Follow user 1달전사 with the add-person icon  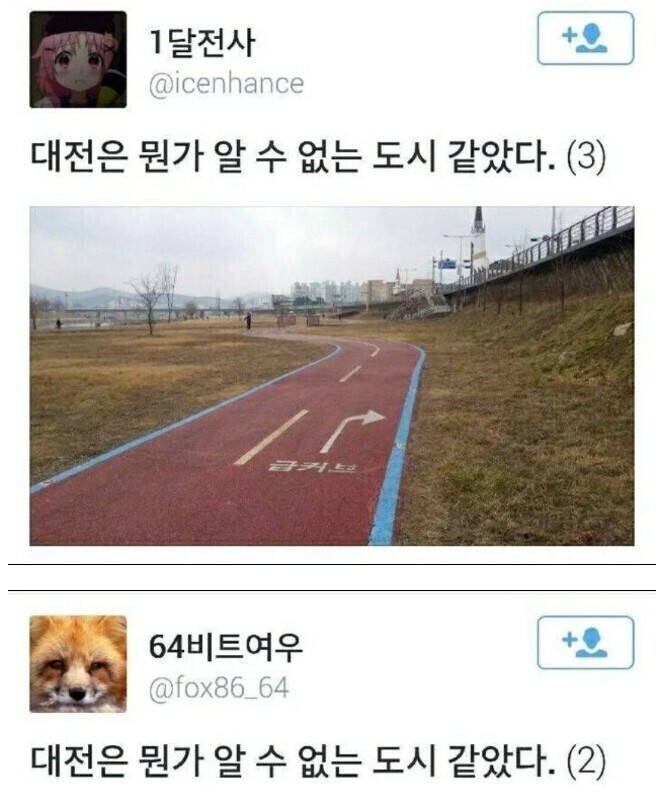pyautogui.click(x=585, y=38)
